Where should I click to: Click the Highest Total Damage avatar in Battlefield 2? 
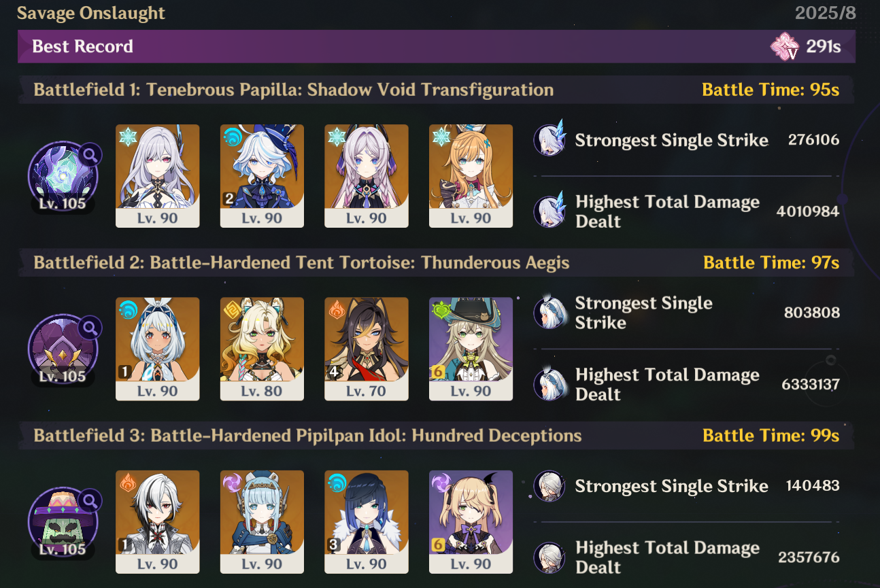[x=550, y=383]
